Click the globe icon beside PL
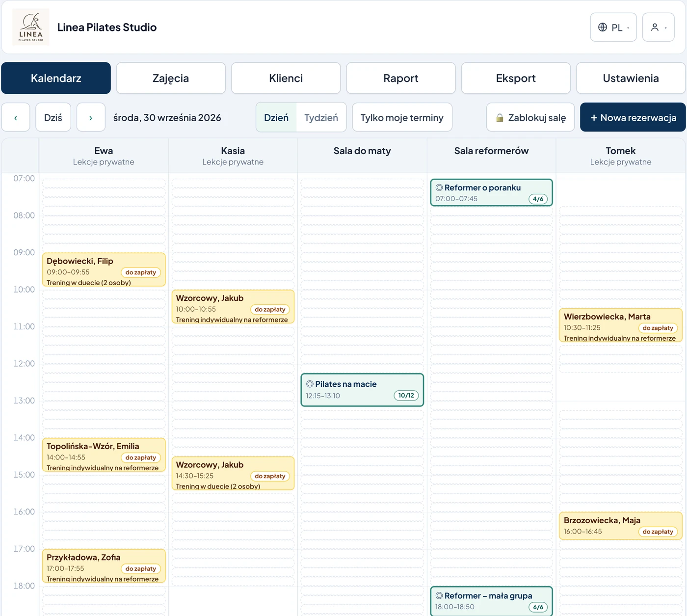Viewport: 687px width, 616px height. pyautogui.click(x=603, y=27)
